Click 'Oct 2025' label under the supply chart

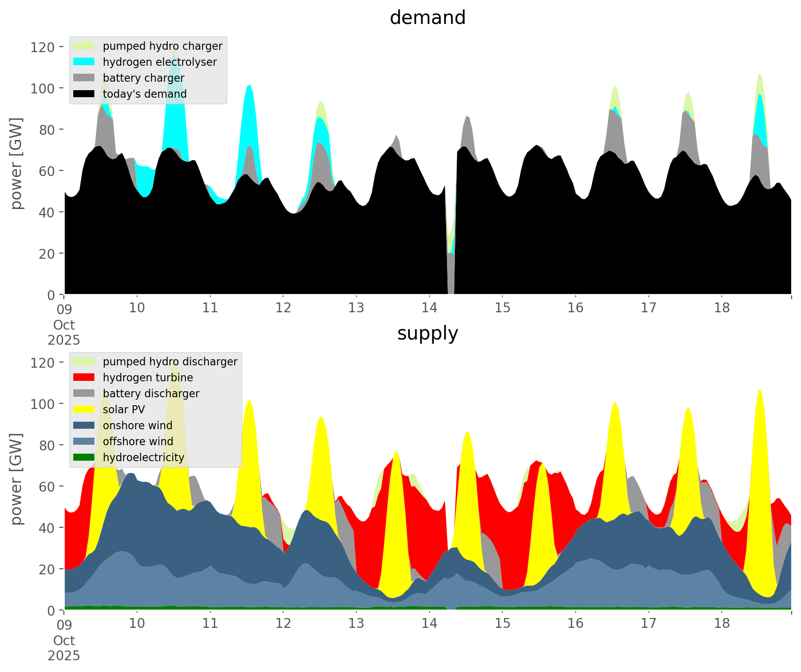pyautogui.click(x=64, y=648)
